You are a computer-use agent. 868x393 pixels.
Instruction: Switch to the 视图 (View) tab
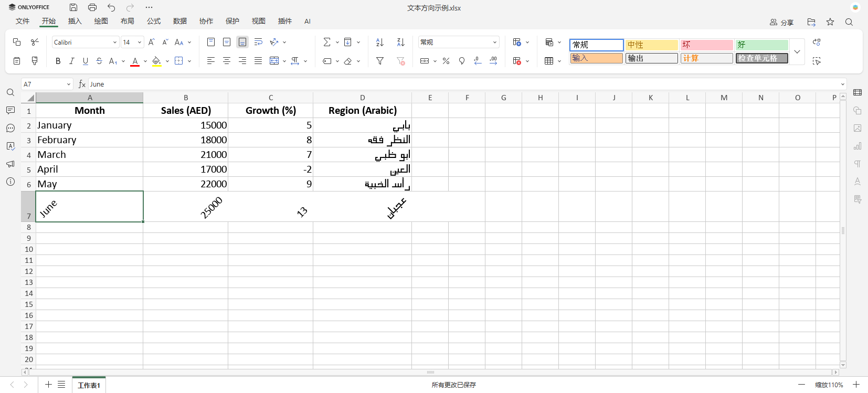259,21
